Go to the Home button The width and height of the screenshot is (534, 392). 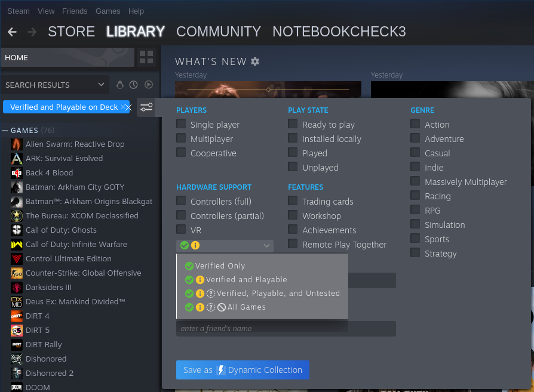tap(67, 57)
